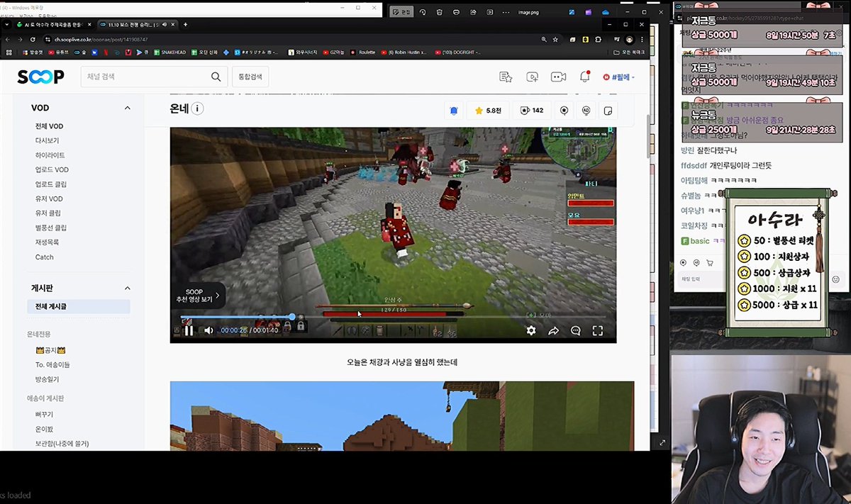Click the delete trash icon in Photos window

[440, 12]
